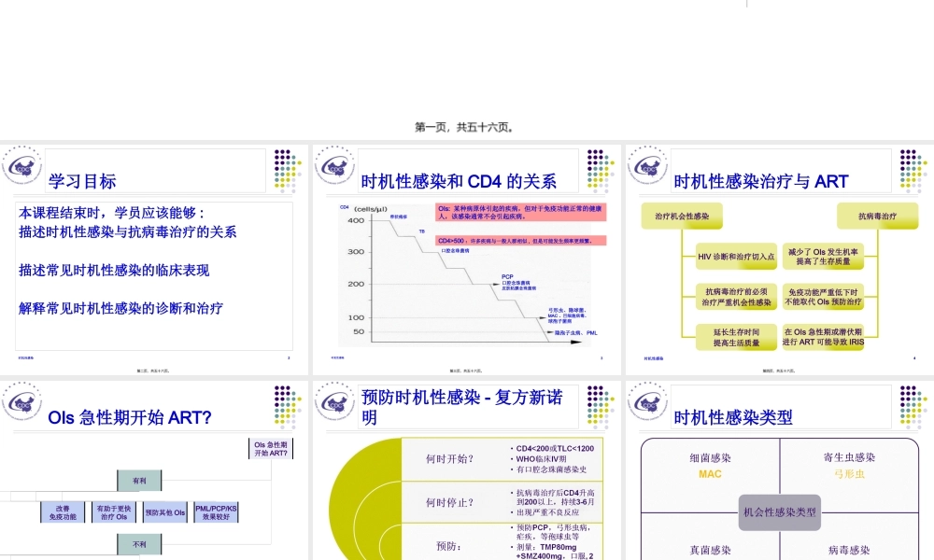
Task: Select the box 减少了 OIs 发生机率 提高了生存质量
Action: (x=823, y=257)
